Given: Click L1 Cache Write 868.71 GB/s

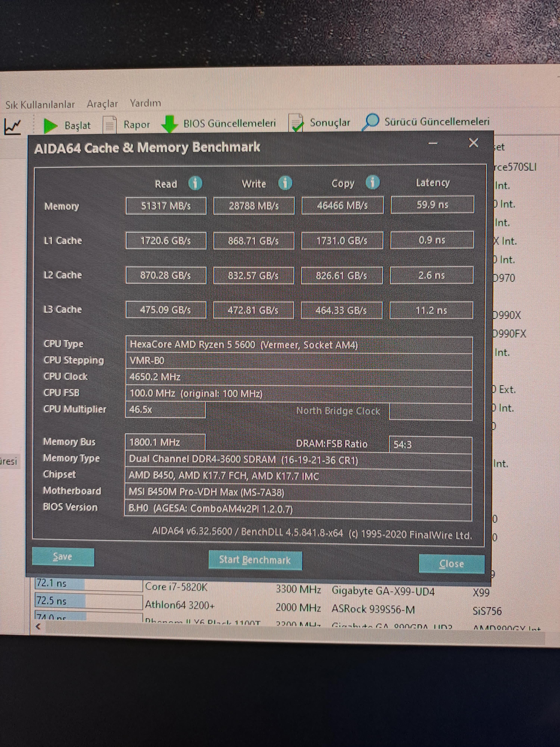Looking at the screenshot, I should (x=253, y=241).
